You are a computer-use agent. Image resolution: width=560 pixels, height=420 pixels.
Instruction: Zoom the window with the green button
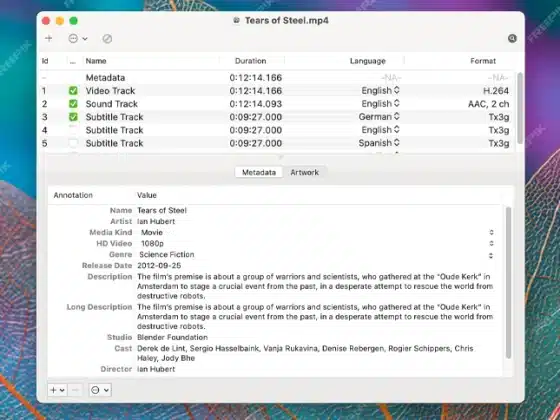[x=74, y=21]
